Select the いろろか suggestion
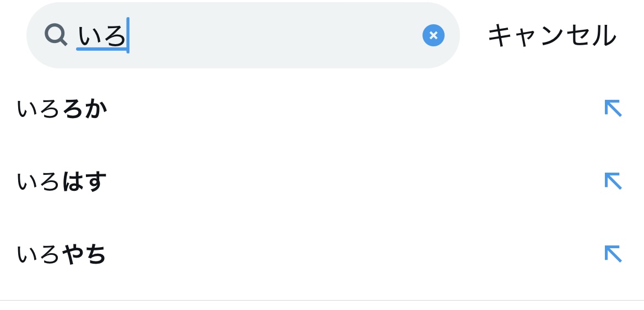This screenshot has width=644, height=310. coord(62,109)
